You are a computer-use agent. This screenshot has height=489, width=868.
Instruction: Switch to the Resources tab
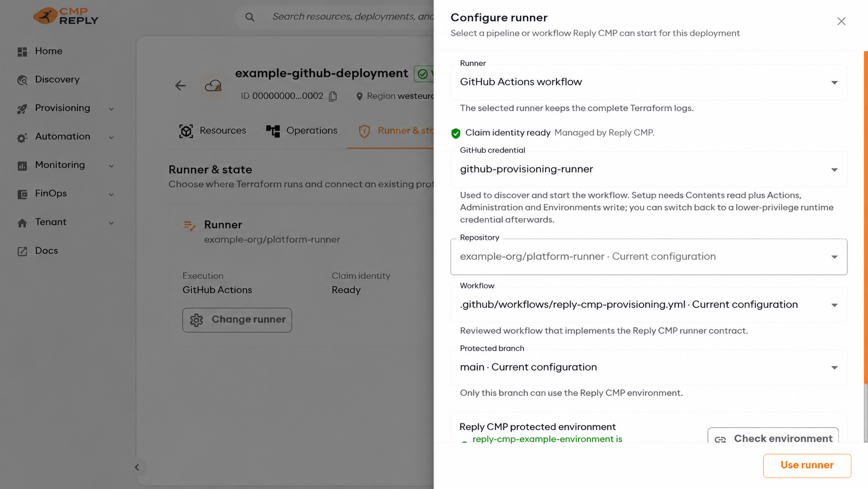point(213,131)
